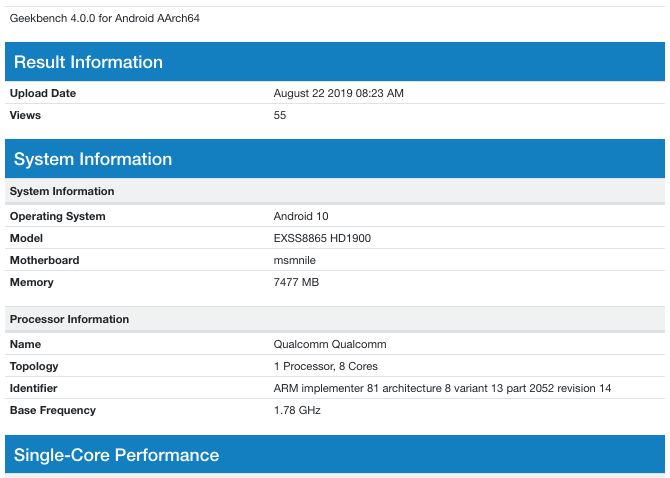Select the Result Information blue header

88,62
